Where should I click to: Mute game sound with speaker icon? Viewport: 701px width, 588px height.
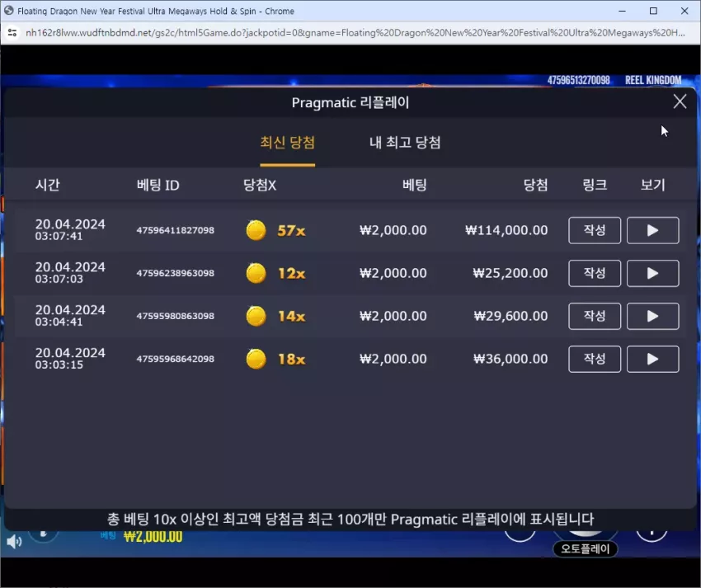[x=14, y=542]
